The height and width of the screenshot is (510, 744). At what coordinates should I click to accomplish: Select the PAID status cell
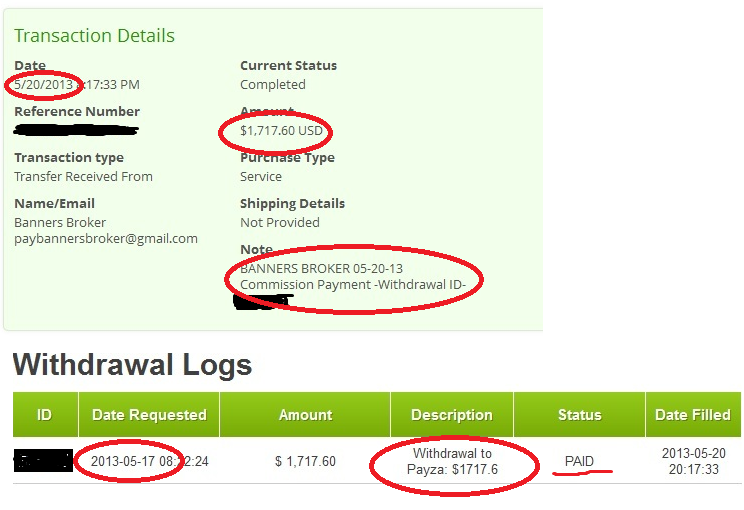tap(579, 461)
